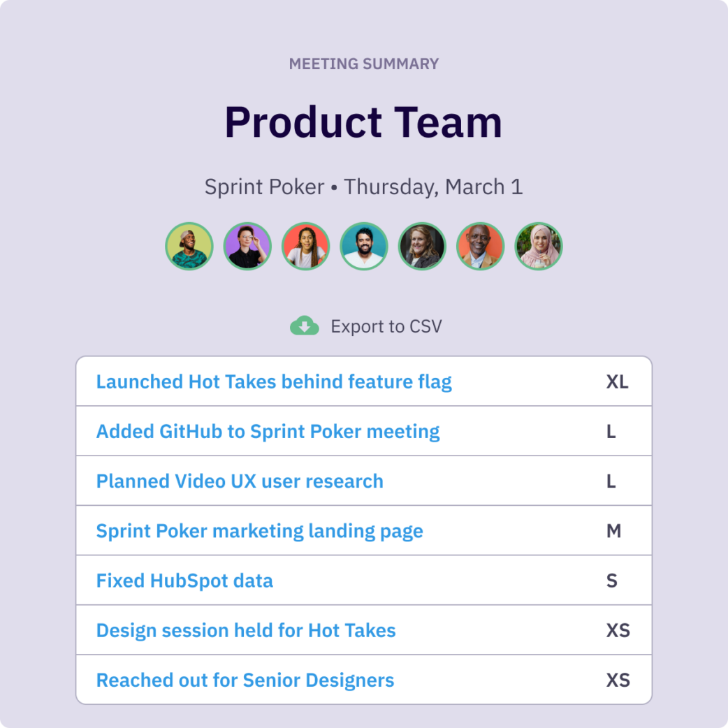
Task: Click the avatar with white top on red background
Action: 305,247
